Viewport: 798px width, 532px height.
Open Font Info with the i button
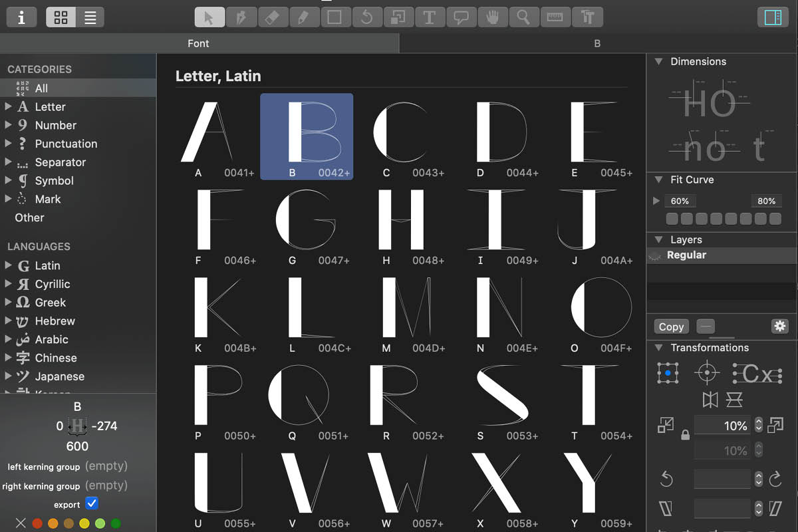click(x=21, y=17)
